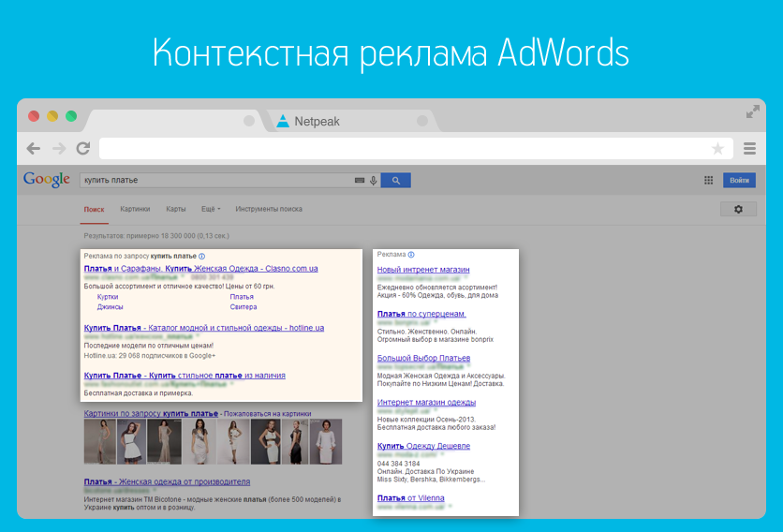Open the last white dress thumbnail

tap(327, 441)
